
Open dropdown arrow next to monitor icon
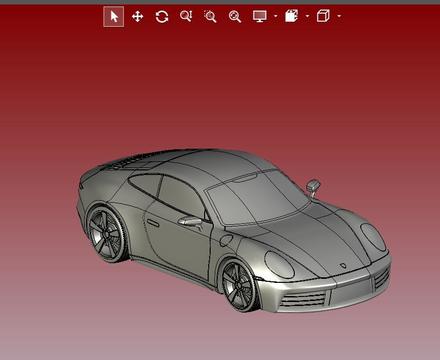click(275, 16)
